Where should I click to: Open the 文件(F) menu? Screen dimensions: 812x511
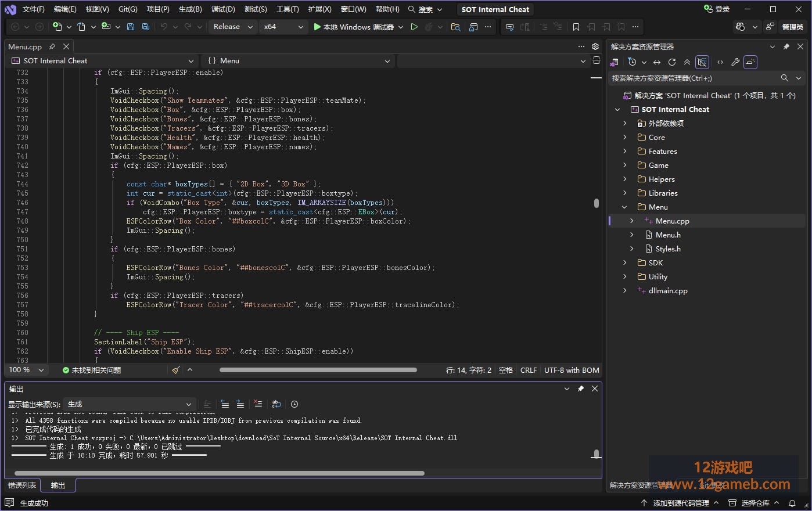click(33, 9)
